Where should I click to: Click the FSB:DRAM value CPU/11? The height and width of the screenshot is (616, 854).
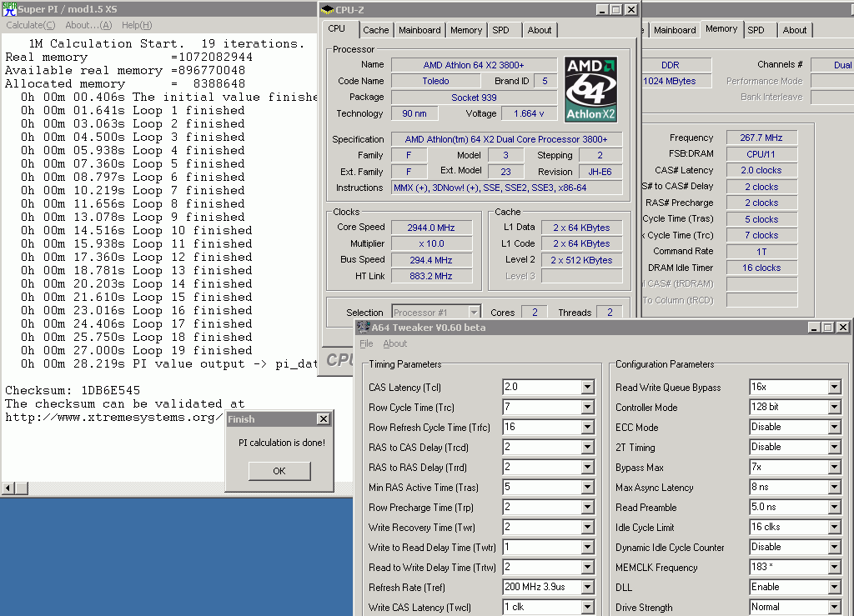pos(761,154)
